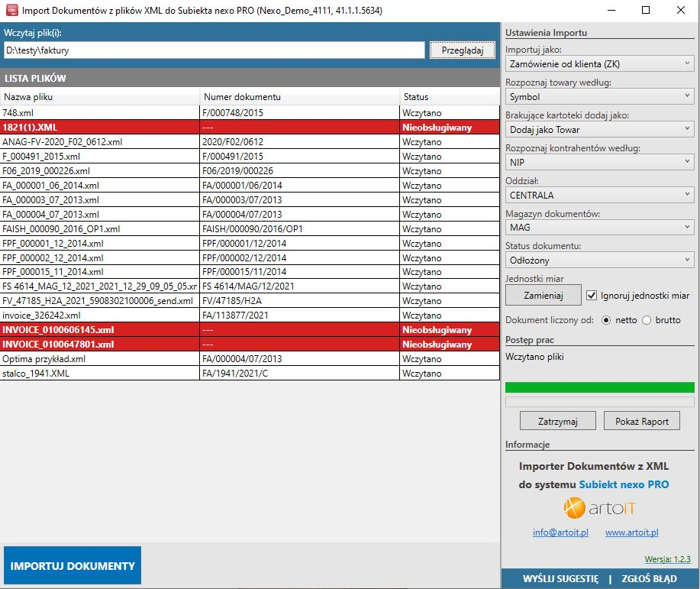Image resolution: width=700 pixels, height=589 pixels.
Task: Click the app icon in title bar
Action: tap(11, 10)
